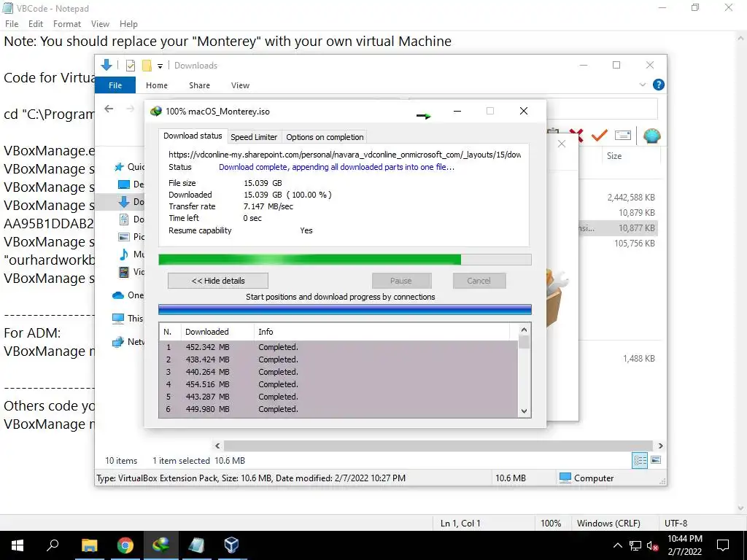Click the Explorer horizontal scrollbar left arrow
747x560 pixels.
(x=217, y=446)
